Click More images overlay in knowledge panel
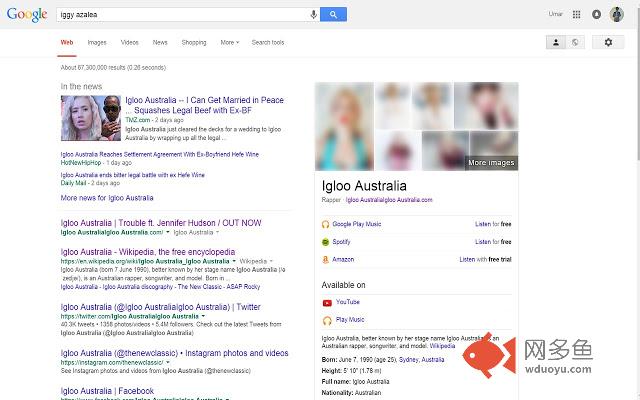This screenshot has width=640, height=400. pyautogui.click(x=491, y=163)
